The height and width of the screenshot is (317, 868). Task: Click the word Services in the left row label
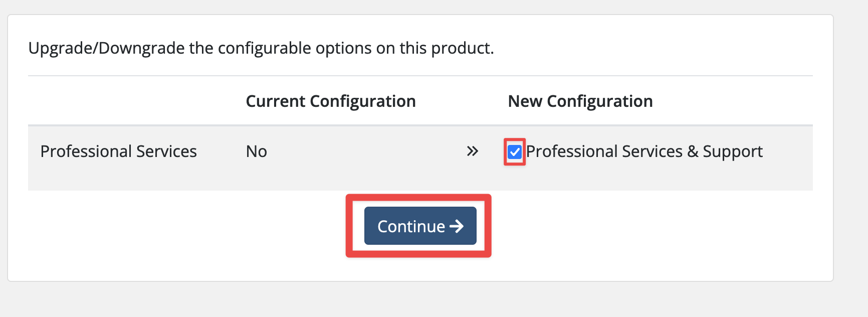tap(166, 151)
